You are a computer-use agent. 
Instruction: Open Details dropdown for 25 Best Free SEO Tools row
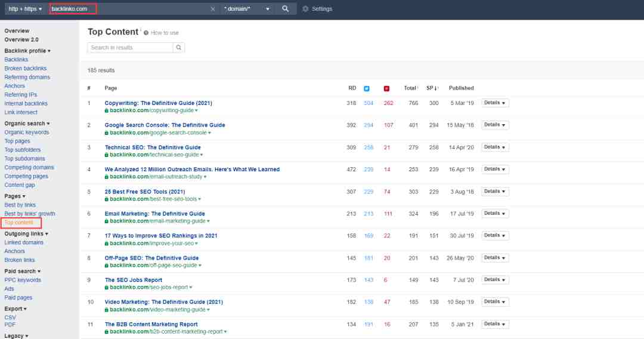click(x=495, y=192)
